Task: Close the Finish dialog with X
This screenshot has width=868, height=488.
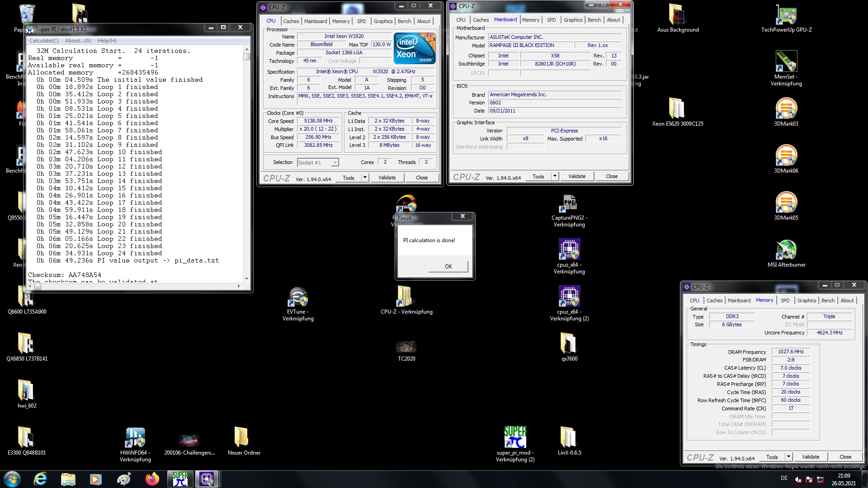Action: tap(462, 216)
